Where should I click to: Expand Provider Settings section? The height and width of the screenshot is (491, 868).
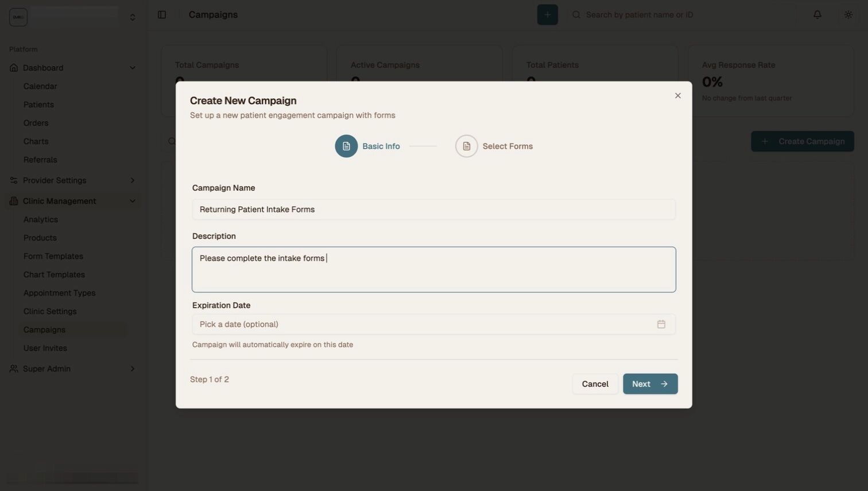[x=133, y=180]
